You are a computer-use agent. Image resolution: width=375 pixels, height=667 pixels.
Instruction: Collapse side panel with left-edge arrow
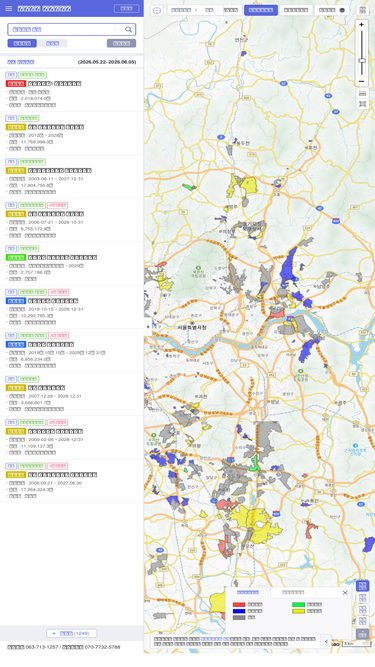pyautogui.click(x=148, y=327)
